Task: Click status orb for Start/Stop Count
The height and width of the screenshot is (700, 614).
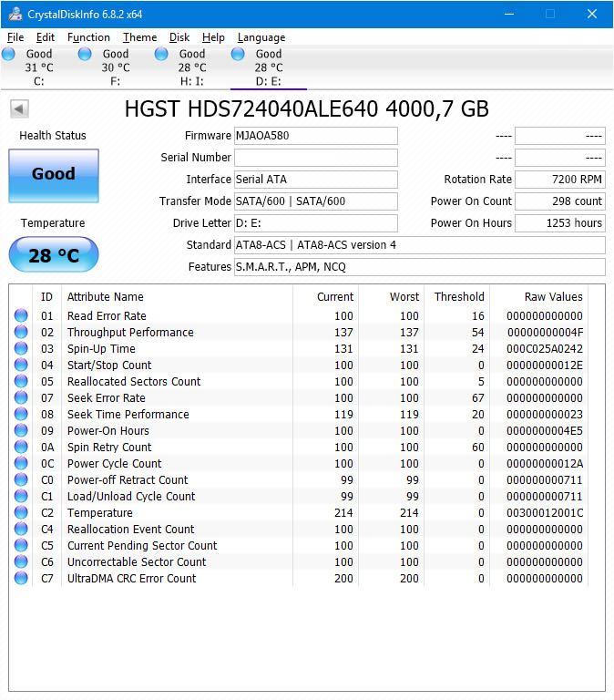Action: 21,365
